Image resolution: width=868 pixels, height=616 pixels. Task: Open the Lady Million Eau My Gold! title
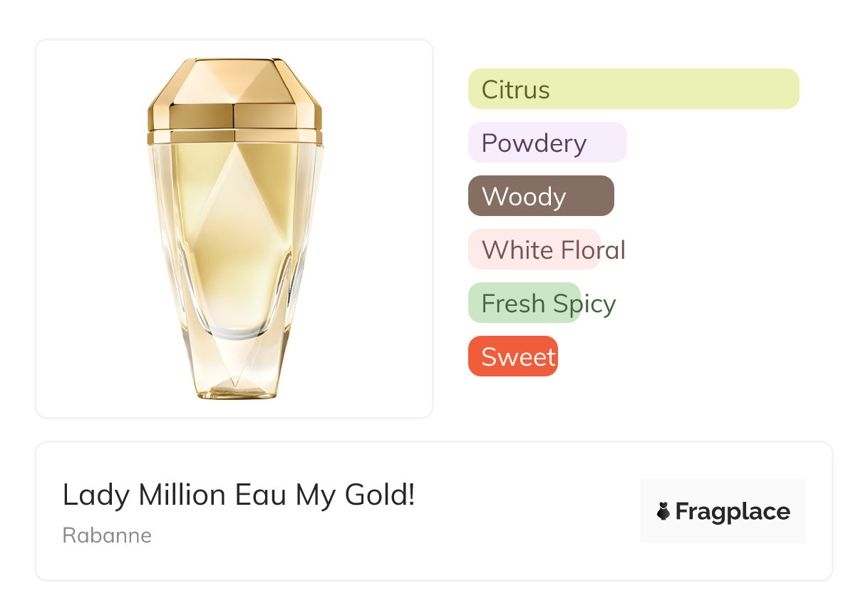coord(238,495)
